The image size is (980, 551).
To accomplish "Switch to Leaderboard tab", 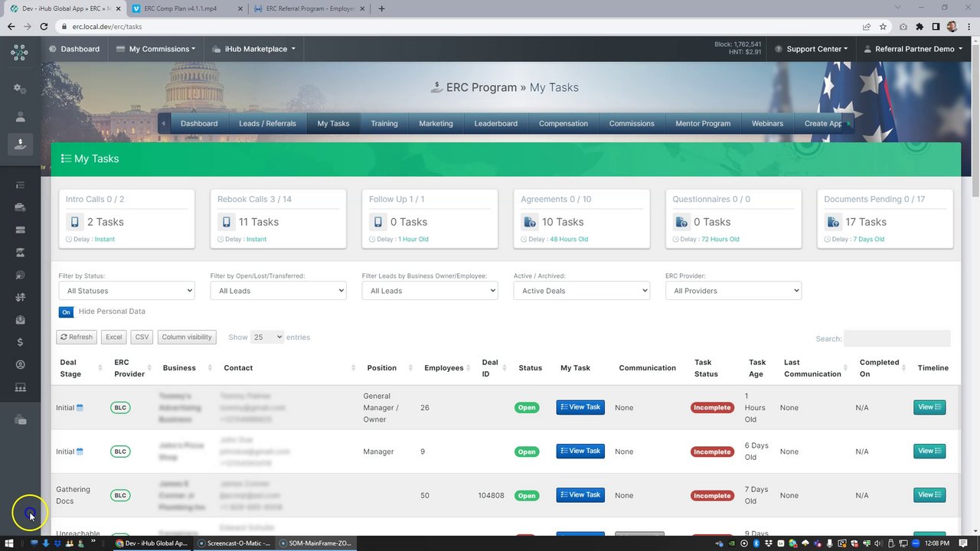I will point(496,123).
